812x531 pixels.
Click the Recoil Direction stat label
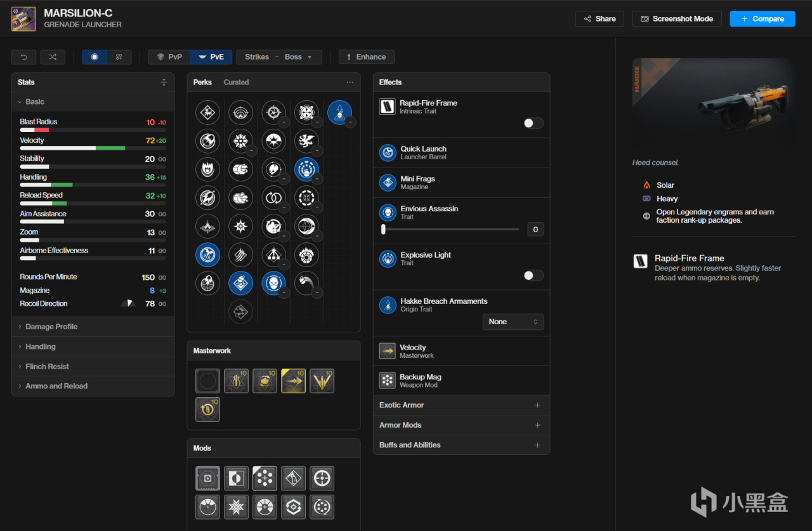(44, 304)
